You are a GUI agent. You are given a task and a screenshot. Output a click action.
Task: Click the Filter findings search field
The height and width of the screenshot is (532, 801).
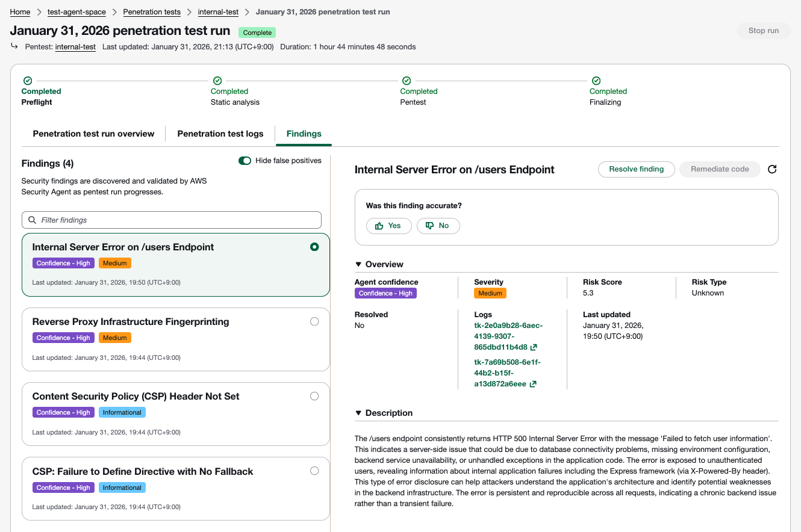click(x=172, y=220)
